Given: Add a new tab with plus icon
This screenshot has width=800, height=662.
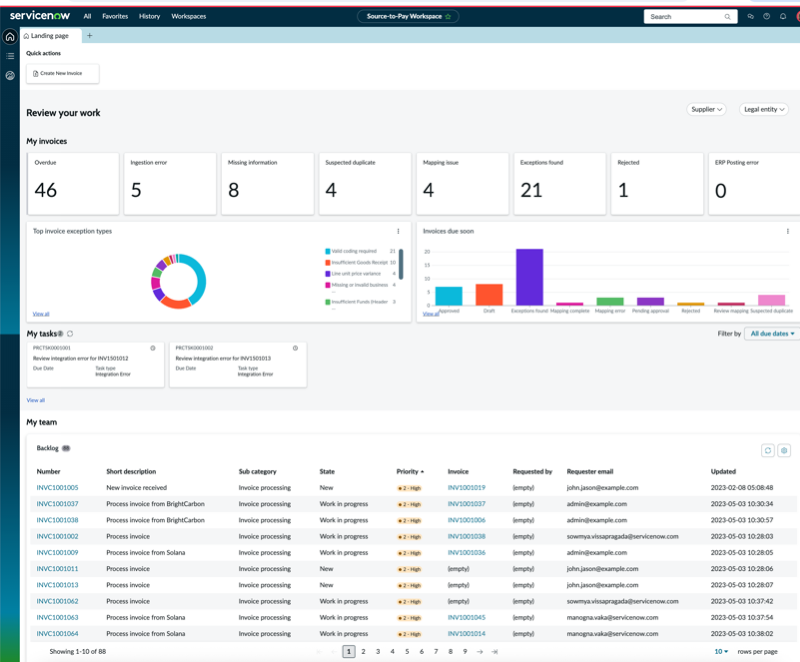Looking at the screenshot, I should tap(89, 36).
